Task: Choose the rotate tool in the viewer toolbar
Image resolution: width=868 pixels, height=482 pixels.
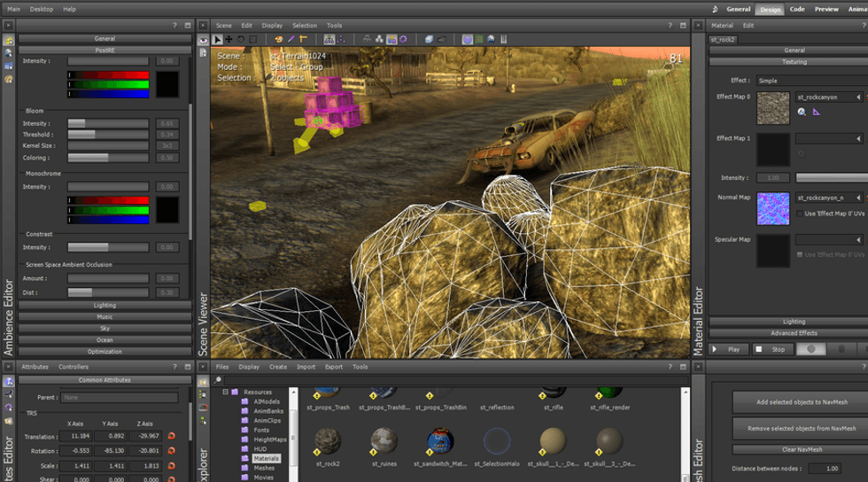Action: pos(241,39)
